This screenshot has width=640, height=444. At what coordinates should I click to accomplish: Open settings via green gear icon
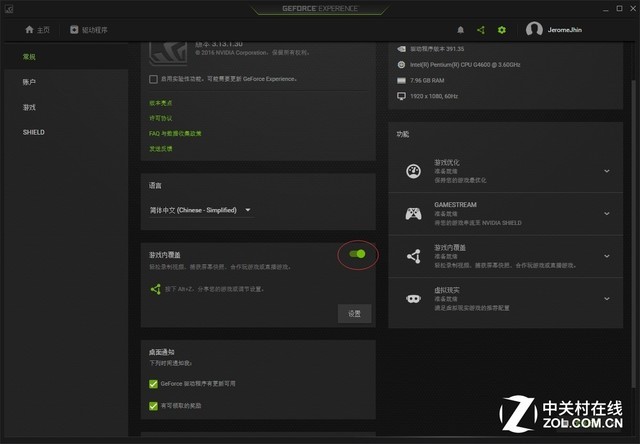pos(502,30)
